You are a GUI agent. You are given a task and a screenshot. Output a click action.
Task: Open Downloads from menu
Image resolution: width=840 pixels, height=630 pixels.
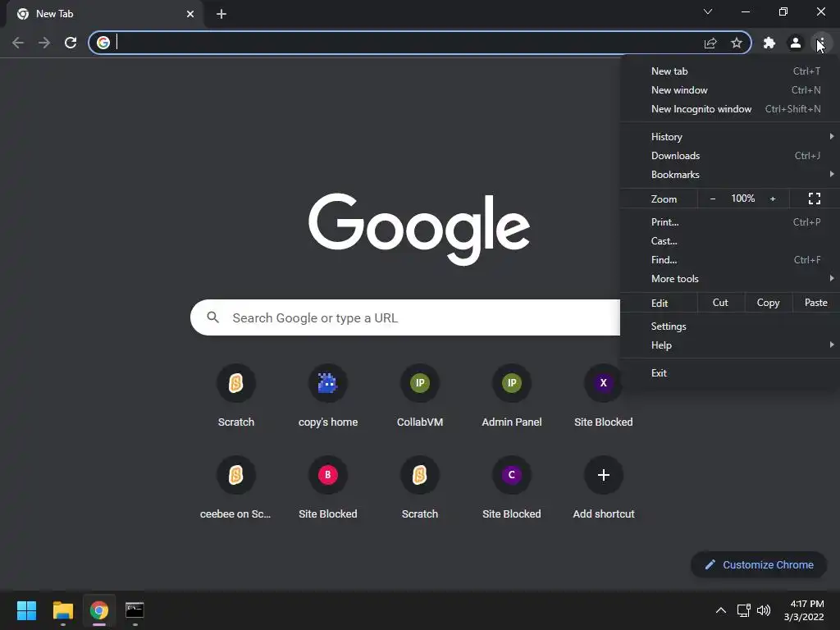[730, 155]
